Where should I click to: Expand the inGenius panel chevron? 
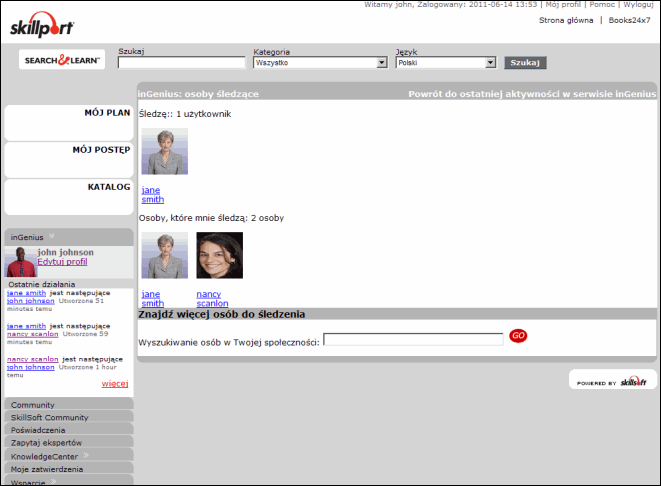[x=52, y=237]
